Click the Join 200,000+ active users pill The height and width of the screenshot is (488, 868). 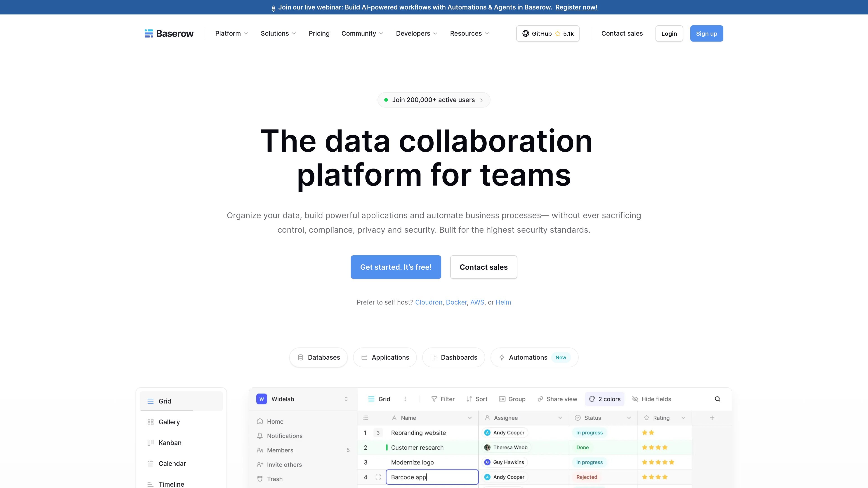click(434, 100)
